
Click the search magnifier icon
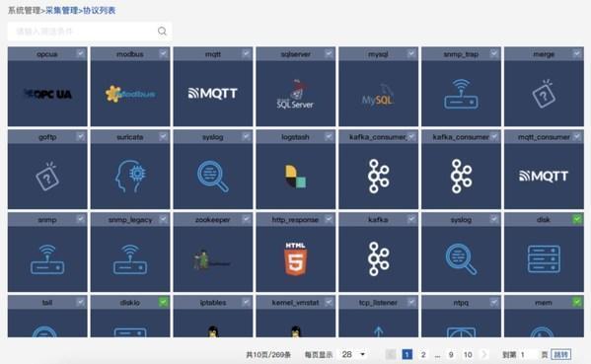[x=162, y=31]
